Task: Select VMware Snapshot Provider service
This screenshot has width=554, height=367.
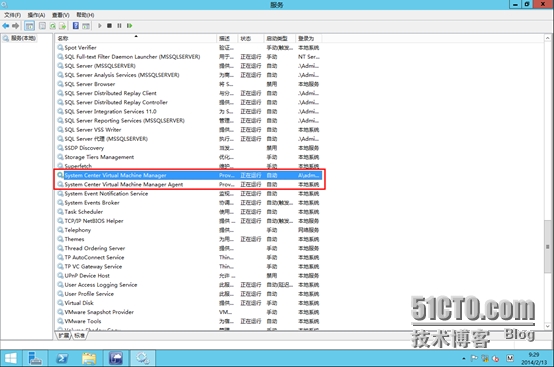Action: 189,312
